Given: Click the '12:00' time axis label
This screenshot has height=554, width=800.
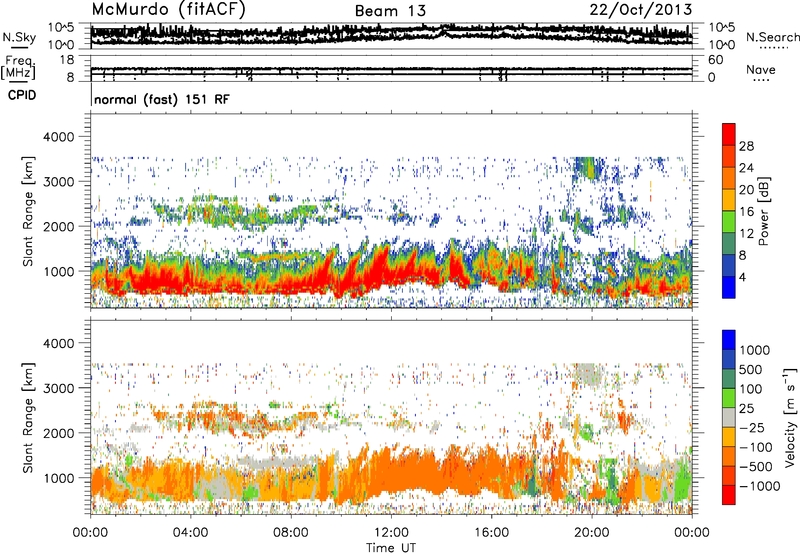Looking at the screenshot, I should (x=391, y=533).
